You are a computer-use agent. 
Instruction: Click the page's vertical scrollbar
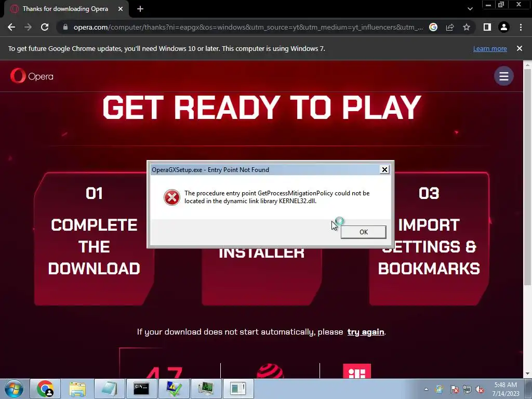527,177
